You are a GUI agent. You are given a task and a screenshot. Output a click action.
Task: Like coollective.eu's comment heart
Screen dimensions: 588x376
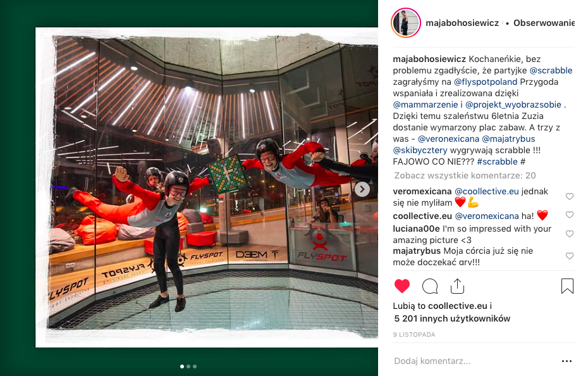569,215
